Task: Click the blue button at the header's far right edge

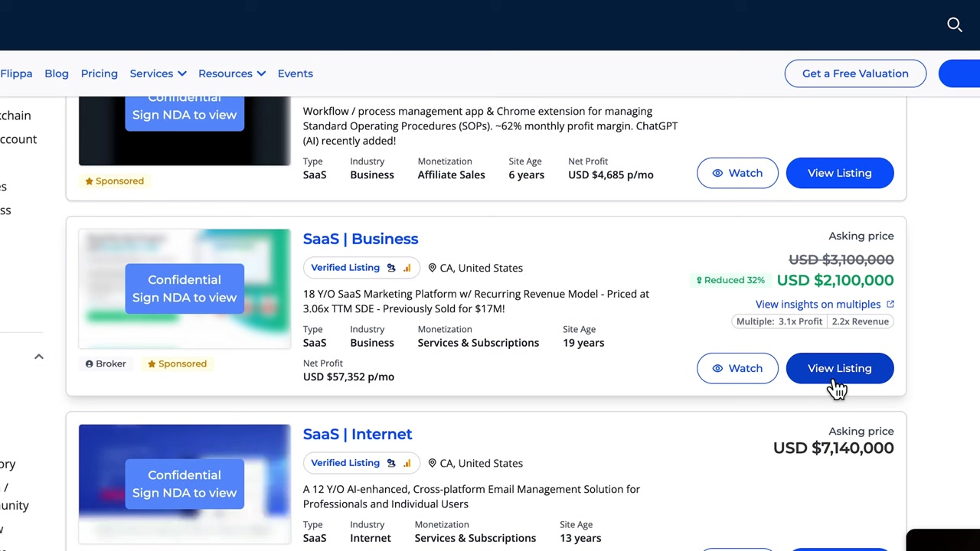Action: point(959,73)
